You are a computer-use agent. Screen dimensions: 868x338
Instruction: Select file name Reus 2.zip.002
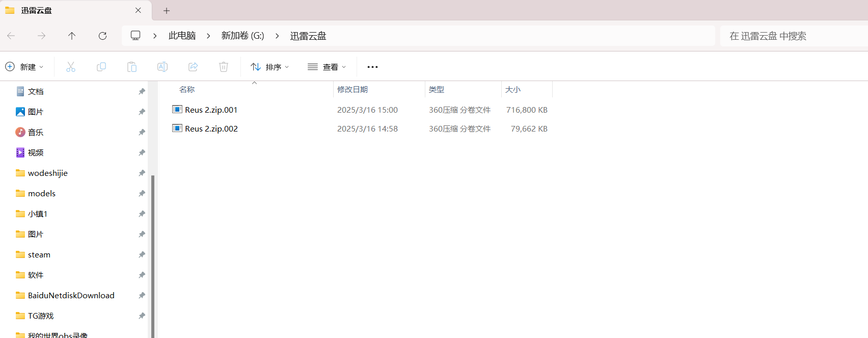tap(211, 128)
